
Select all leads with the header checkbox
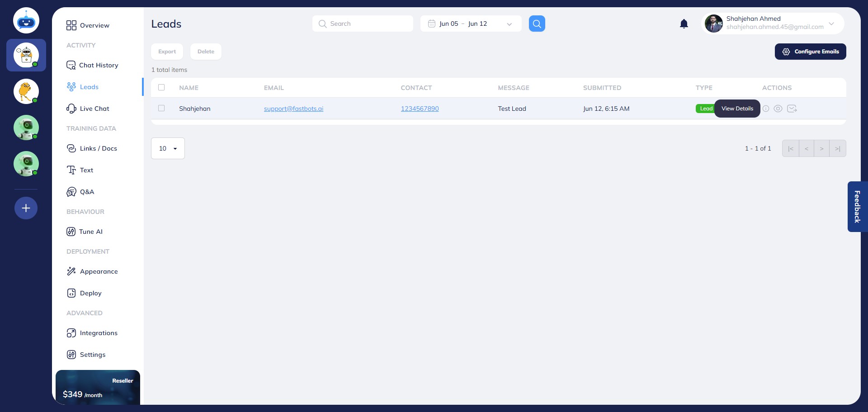click(161, 87)
